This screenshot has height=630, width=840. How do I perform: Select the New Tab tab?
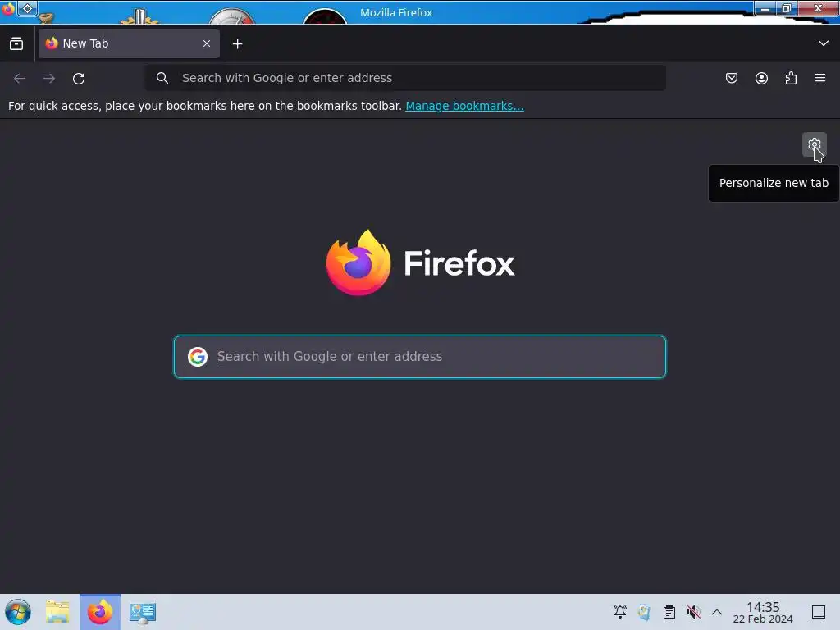[x=129, y=43]
